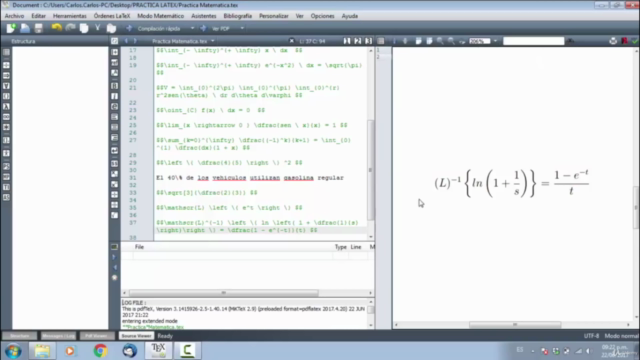This screenshot has height=360, width=640.
Task: Click the Copy icon in the toolbar
Action: 84,28
